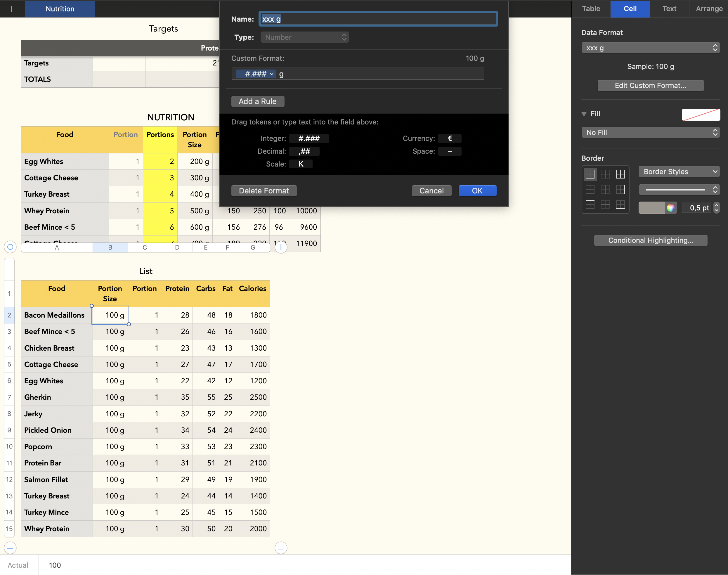Choose the bottom edge border icon
This screenshot has width=728, height=575.
[620, 204]
